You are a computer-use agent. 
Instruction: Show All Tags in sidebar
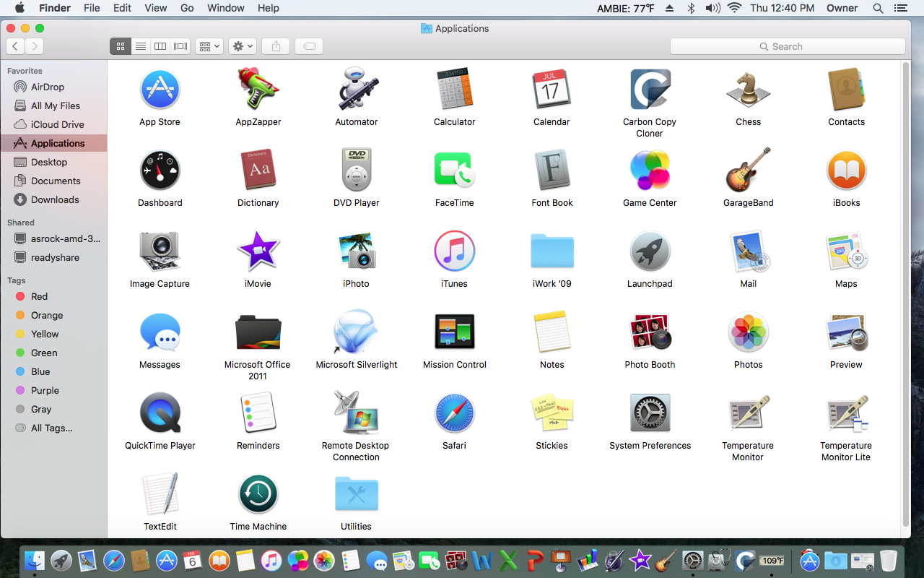tap(51, 428)
